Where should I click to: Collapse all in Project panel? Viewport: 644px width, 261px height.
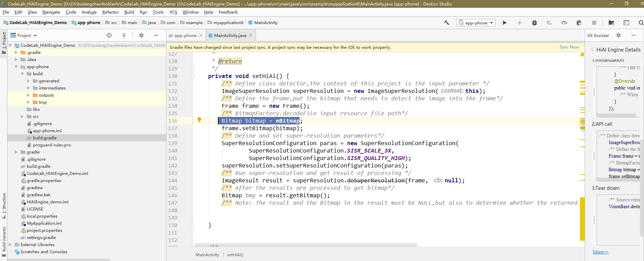tap(124, 35)
